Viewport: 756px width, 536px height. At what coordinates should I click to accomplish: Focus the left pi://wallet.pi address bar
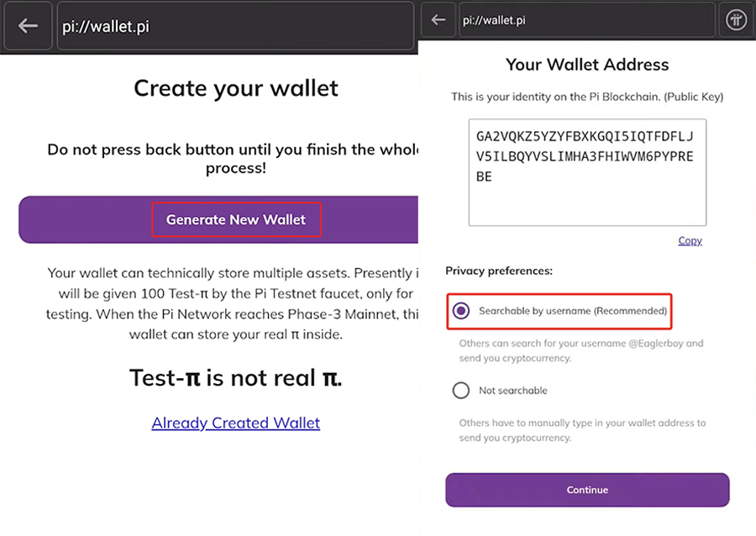point(235,26)
